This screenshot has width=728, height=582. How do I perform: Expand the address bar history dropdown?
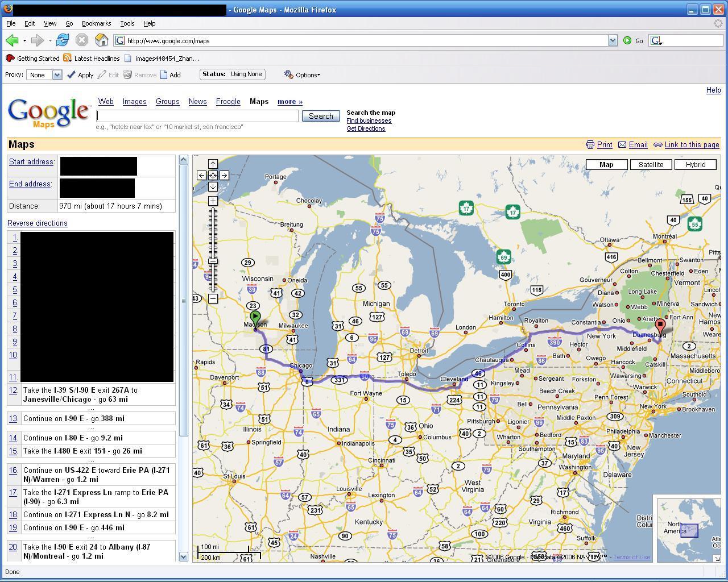coord(613,40)
